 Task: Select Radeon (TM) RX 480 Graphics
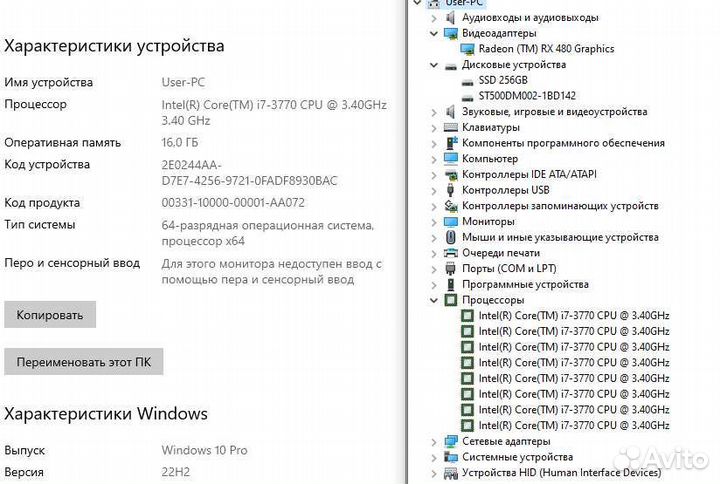pyautogui.click(x=546, y=49)
